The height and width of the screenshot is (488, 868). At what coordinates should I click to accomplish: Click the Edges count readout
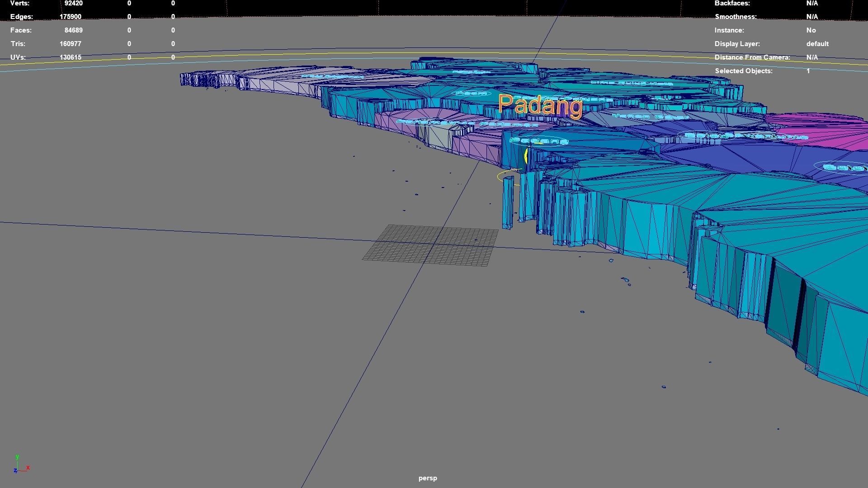pos(71,17)
